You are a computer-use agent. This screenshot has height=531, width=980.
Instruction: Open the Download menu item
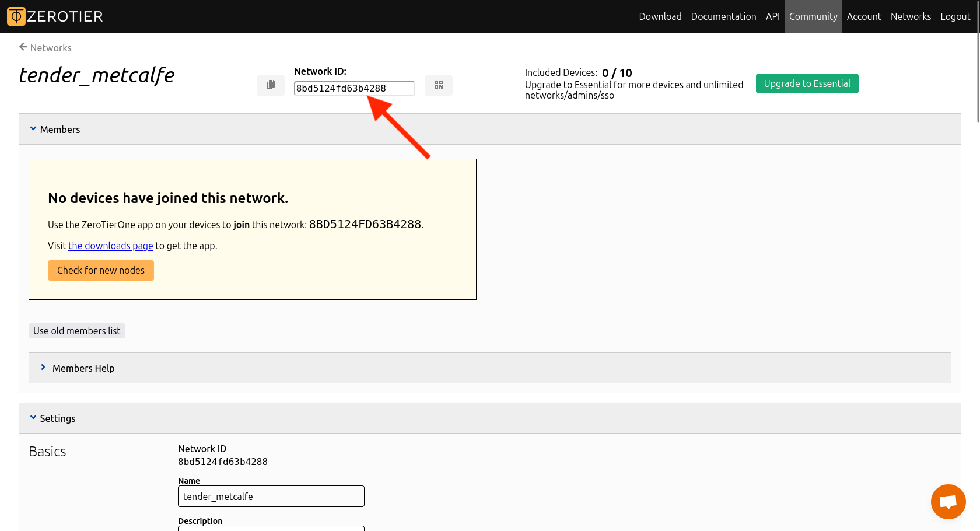[660, 16]
